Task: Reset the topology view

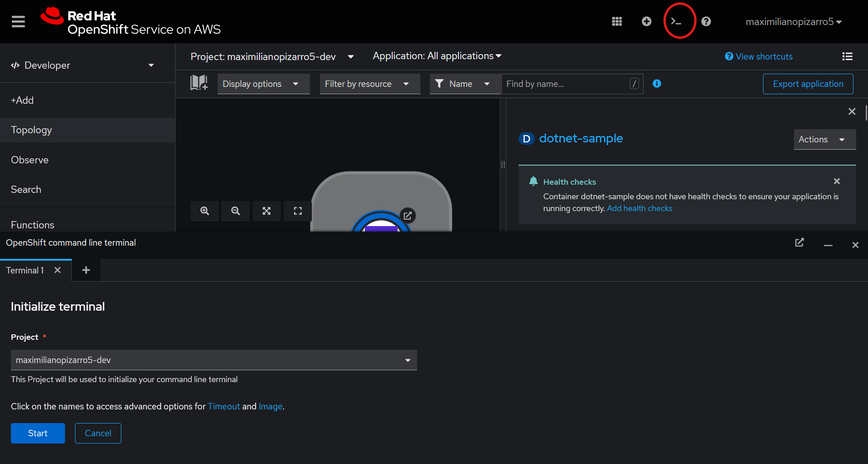Action: (298, 211)
